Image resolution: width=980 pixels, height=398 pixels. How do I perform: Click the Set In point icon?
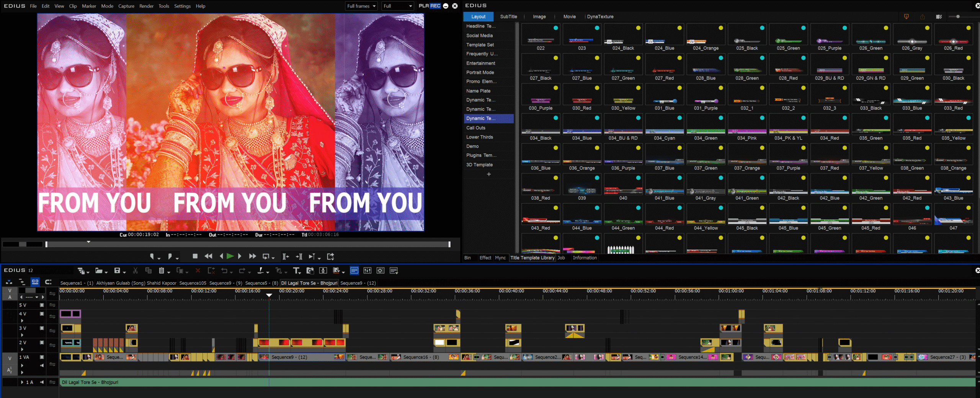click(x=152, y=256)
